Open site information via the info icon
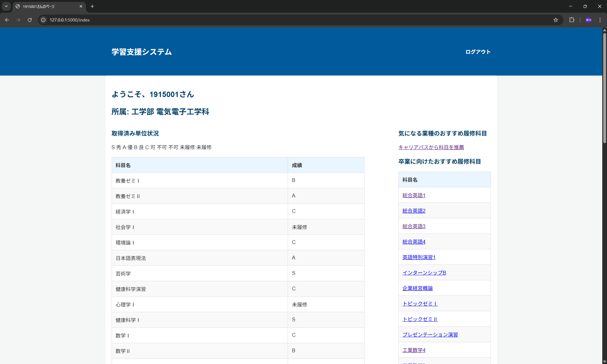The height and width of the screenshot is (364, 607). 43,20
